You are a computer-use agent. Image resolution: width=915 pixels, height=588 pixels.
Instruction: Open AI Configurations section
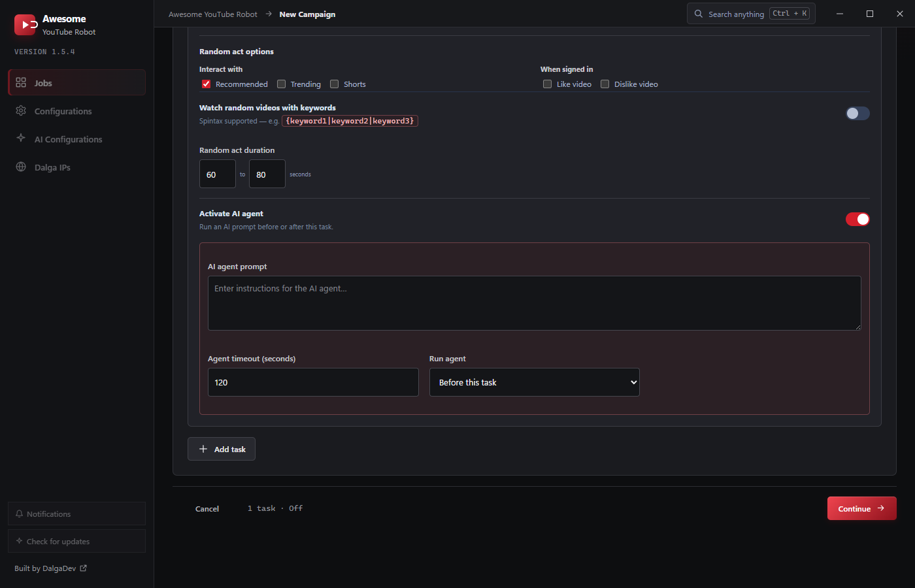(76, 139)
